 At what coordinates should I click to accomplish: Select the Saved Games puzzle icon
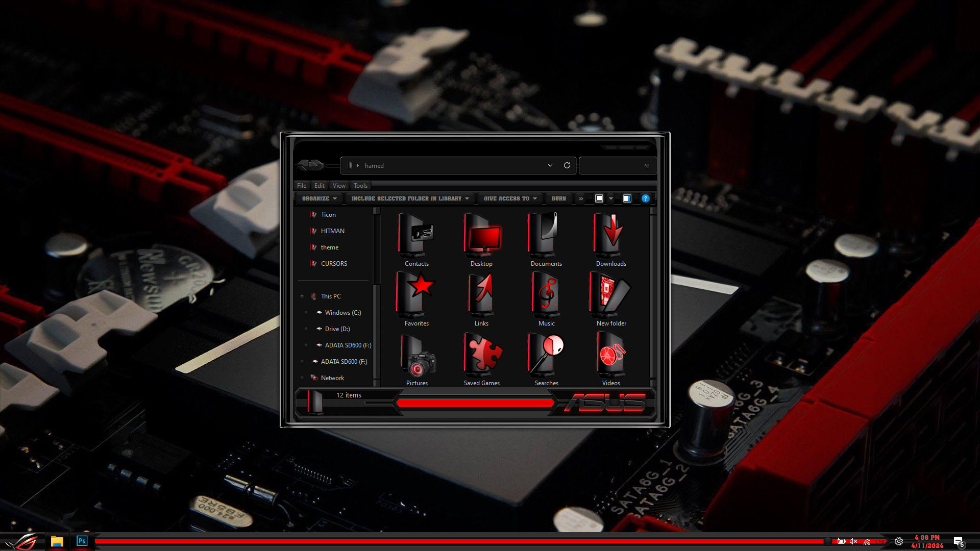pos(481,355)
